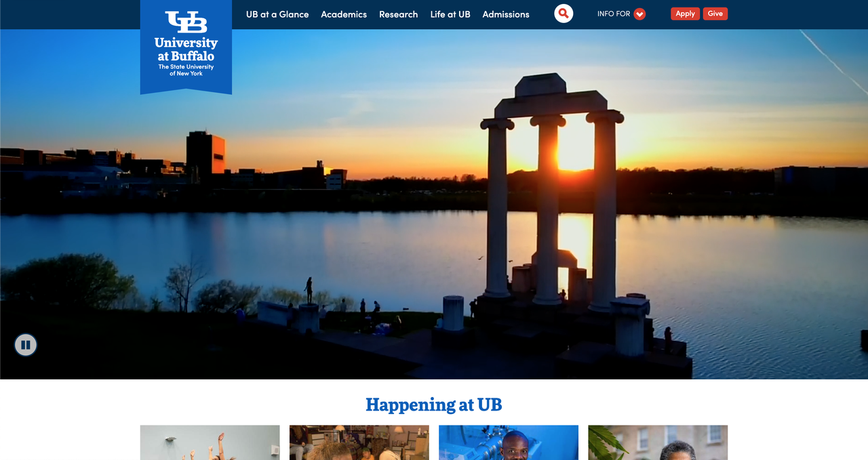Expand the INFO FOR dropdown
The height and width of the screenshot is (460, 868).
(621, 14)
